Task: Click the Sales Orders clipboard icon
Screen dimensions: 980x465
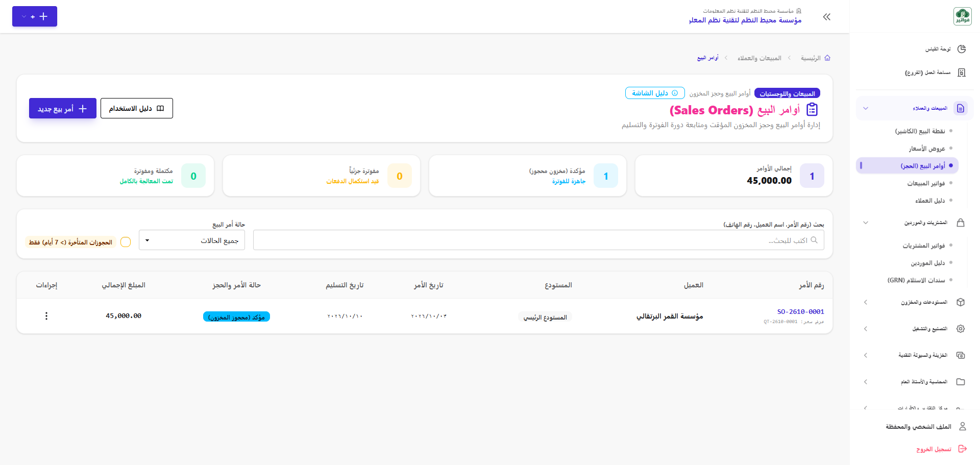Action: (812, 110)
